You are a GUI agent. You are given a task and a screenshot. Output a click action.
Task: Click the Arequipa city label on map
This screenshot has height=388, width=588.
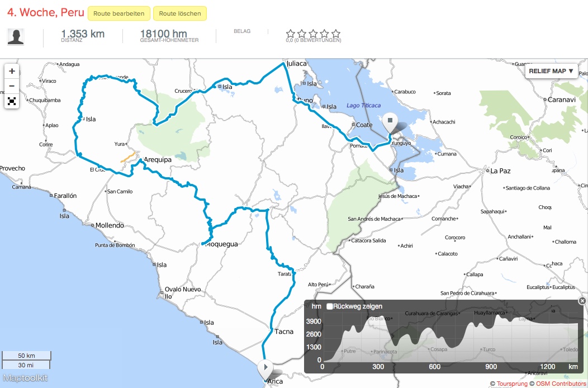point(157,159)
